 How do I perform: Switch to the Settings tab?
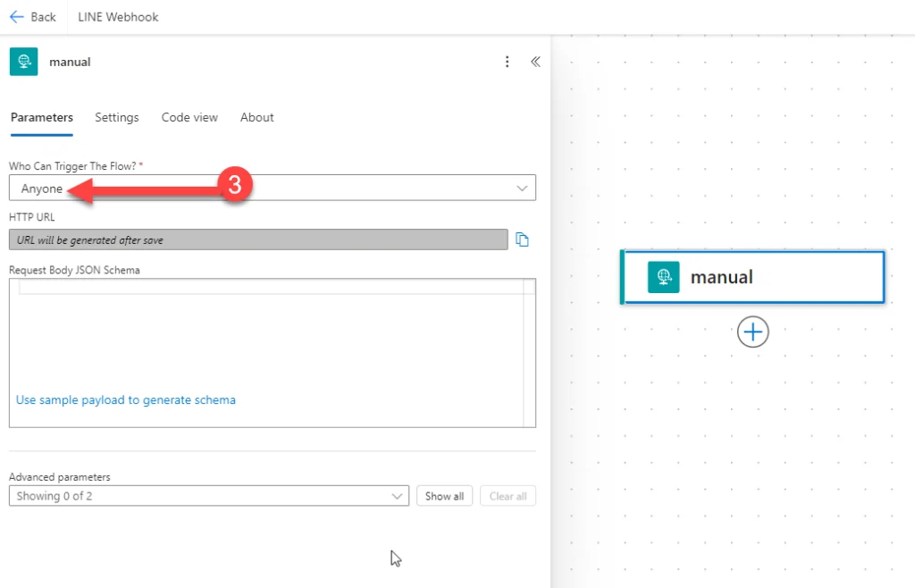point(117,117)
